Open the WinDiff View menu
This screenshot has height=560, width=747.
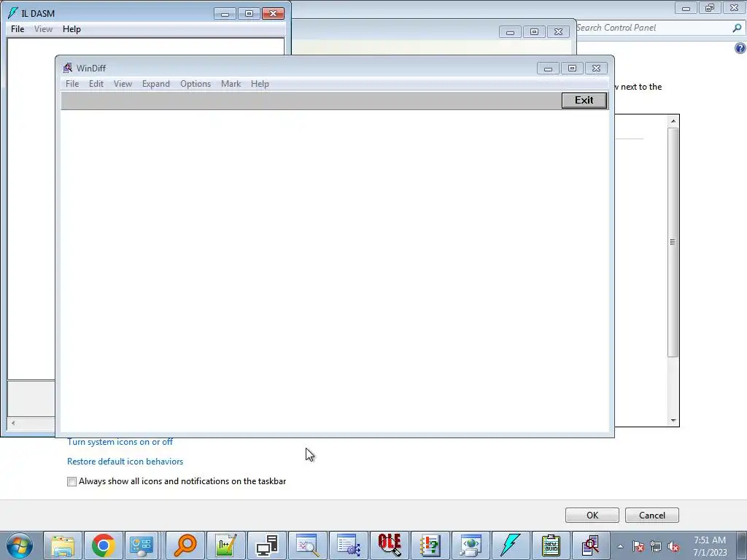point(123,84)
